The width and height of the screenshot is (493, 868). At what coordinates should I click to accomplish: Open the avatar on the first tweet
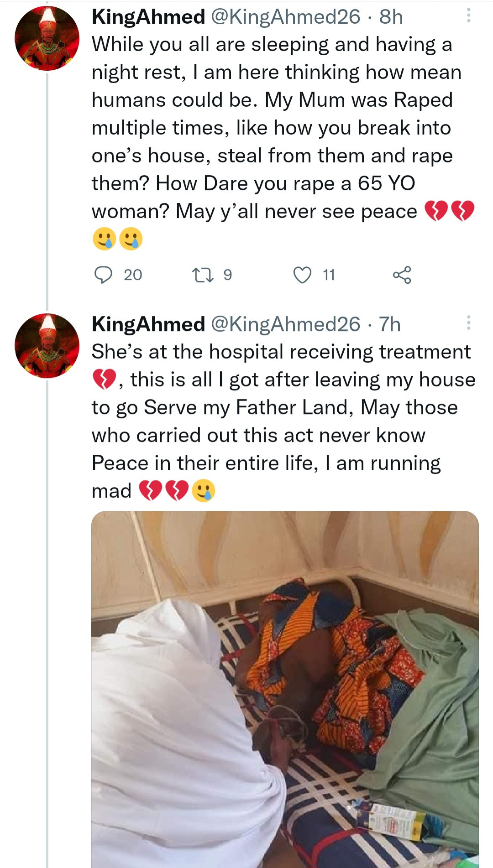tap(47, 38)
